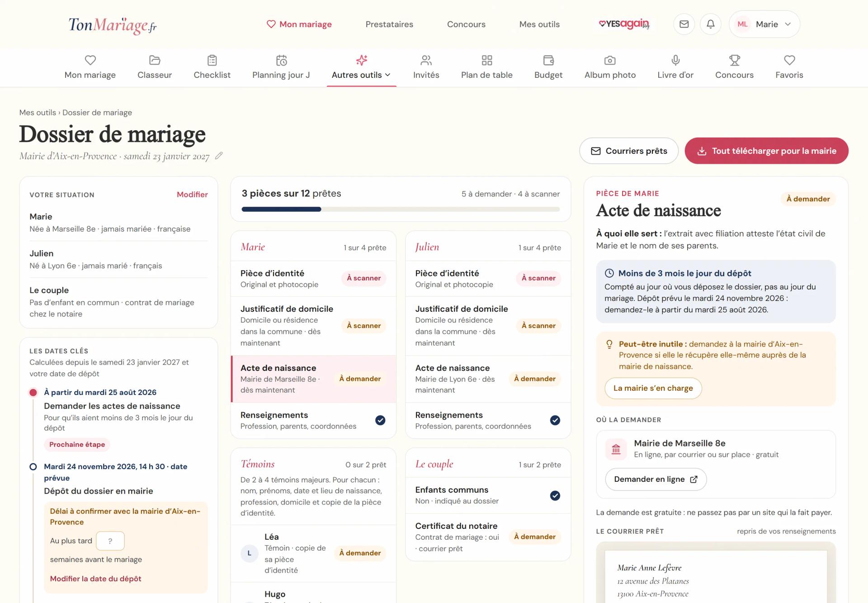This screenshot has width=868, height=603.
Task: Click Modifier link in Votre situation
Action: (x=192, y=195)
